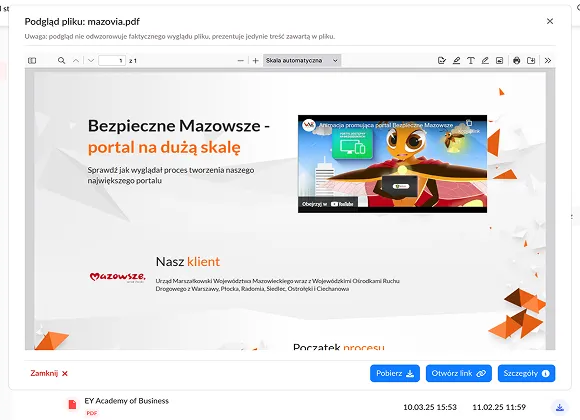Save the PDF via the viewer's download icon

pos(531,60)
